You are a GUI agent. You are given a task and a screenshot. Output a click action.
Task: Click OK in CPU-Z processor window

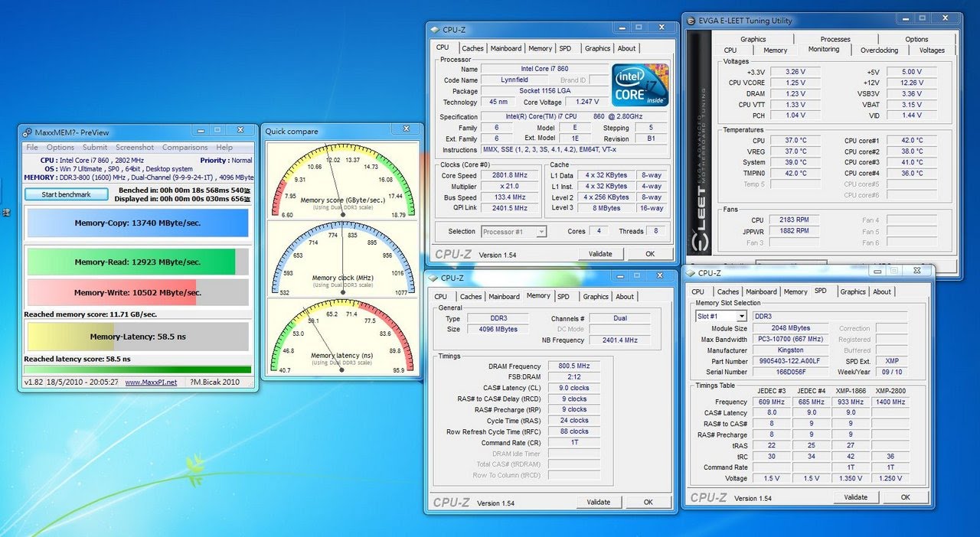pyautogui.click(x=650, y=254)
